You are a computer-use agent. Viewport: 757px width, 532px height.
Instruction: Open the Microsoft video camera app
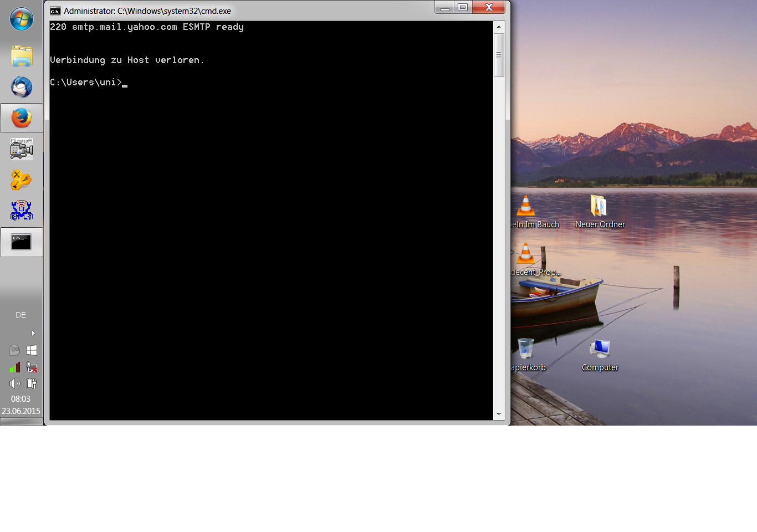point(22,149)
